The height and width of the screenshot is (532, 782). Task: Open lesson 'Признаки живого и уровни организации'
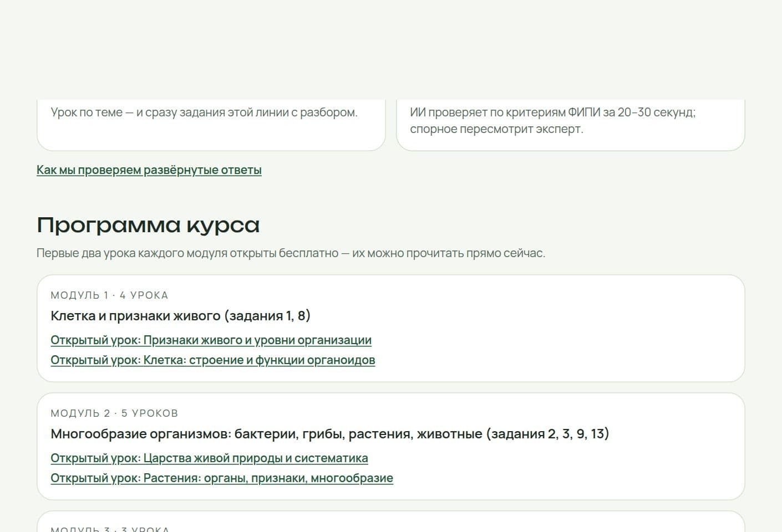point(211,340)
